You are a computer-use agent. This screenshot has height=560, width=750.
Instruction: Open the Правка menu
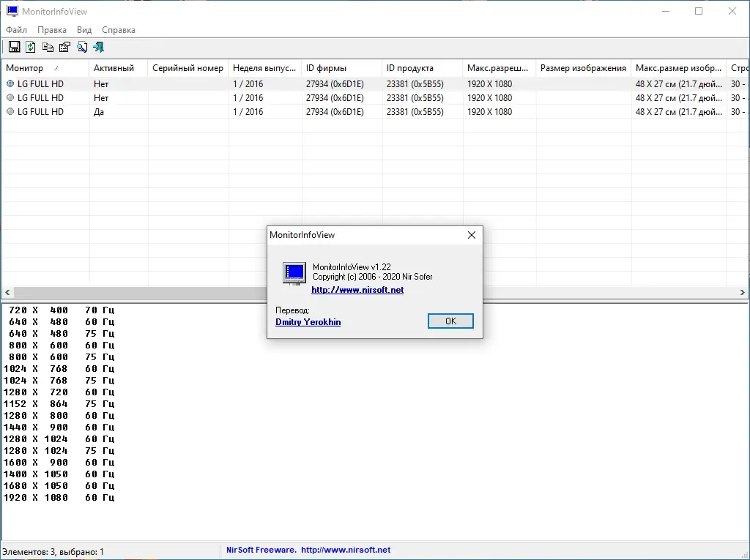click(x=52, y=30)
